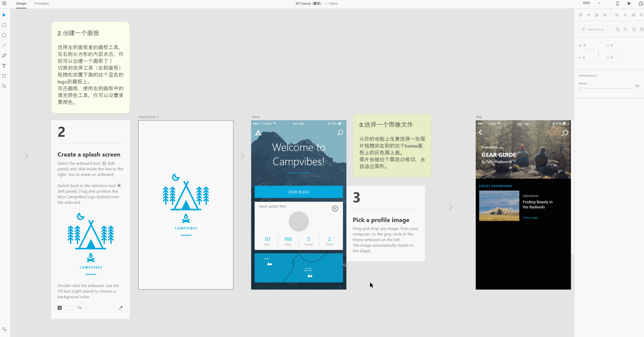Click the OUR BLOG button

pyautogui.click(x=299, y=192)
